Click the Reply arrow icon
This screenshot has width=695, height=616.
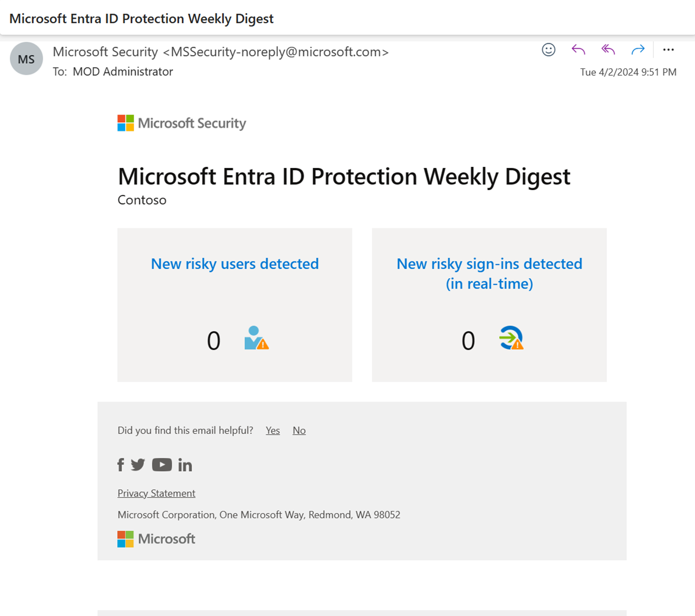coord(578,50)
